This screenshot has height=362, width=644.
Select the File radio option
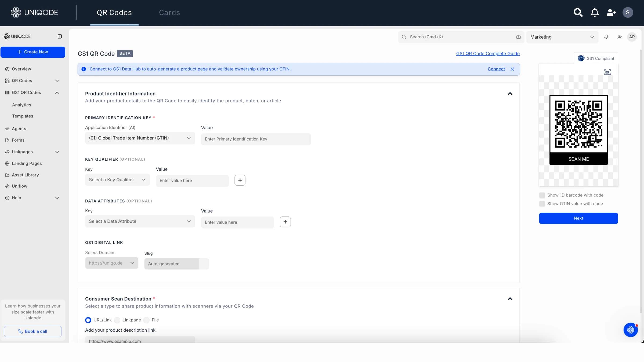147,320
